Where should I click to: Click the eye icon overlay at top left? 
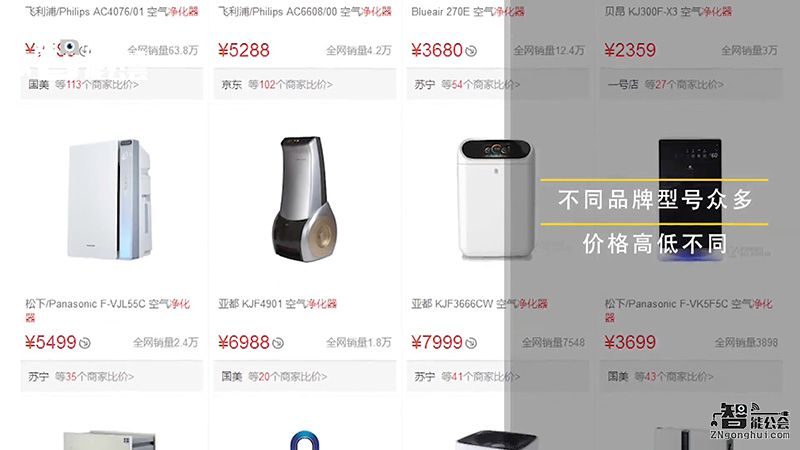click(69, 47)
